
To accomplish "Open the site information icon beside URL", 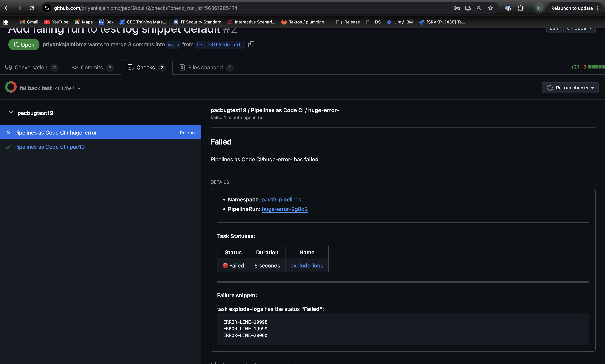I will click(47, 8).
